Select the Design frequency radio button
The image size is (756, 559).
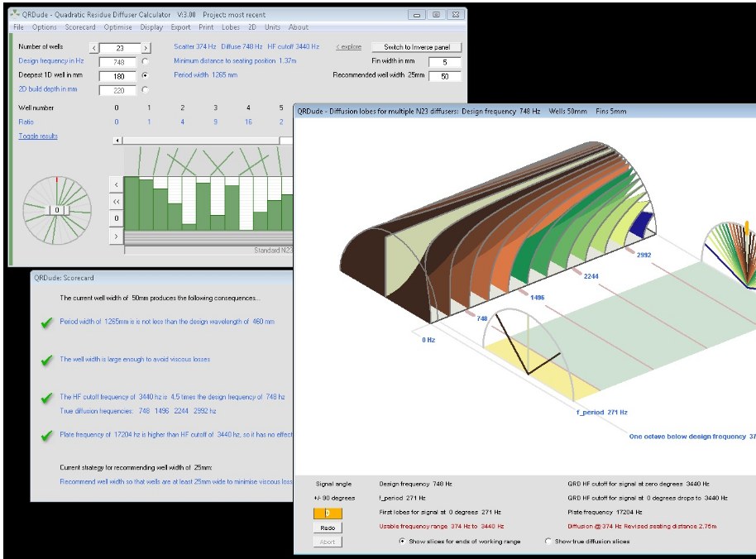[145, 62]
